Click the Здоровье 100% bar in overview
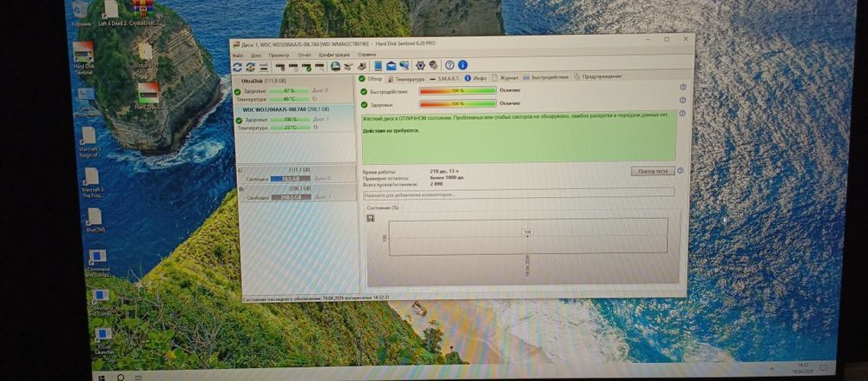Image resolution: width=868 pixels, height=381 pixels. click(457, 103)
